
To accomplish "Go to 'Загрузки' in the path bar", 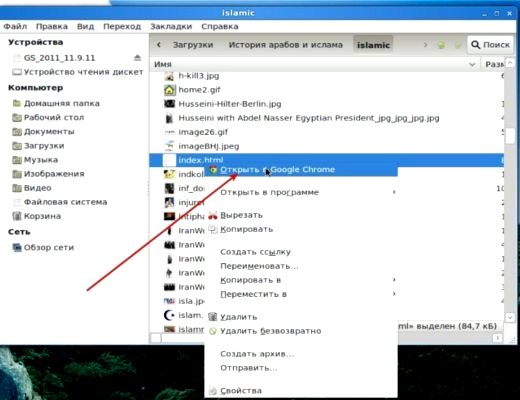I will point(193,45).
